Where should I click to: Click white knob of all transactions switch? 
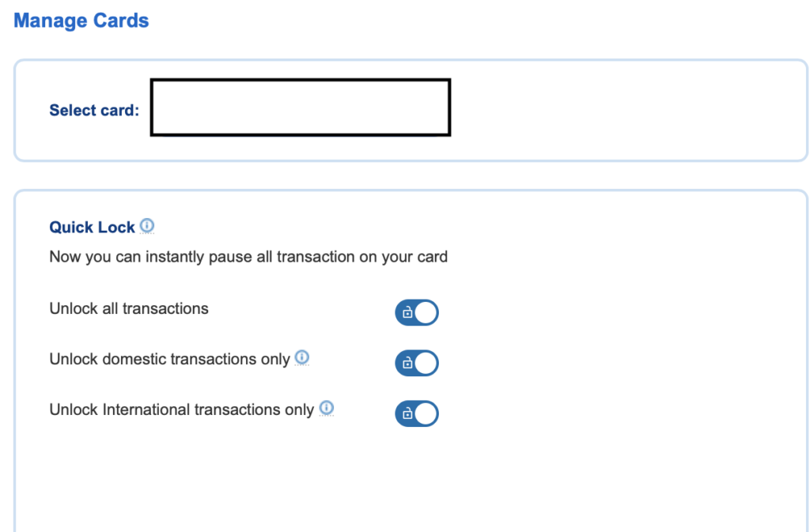click(x=426, y=313)
